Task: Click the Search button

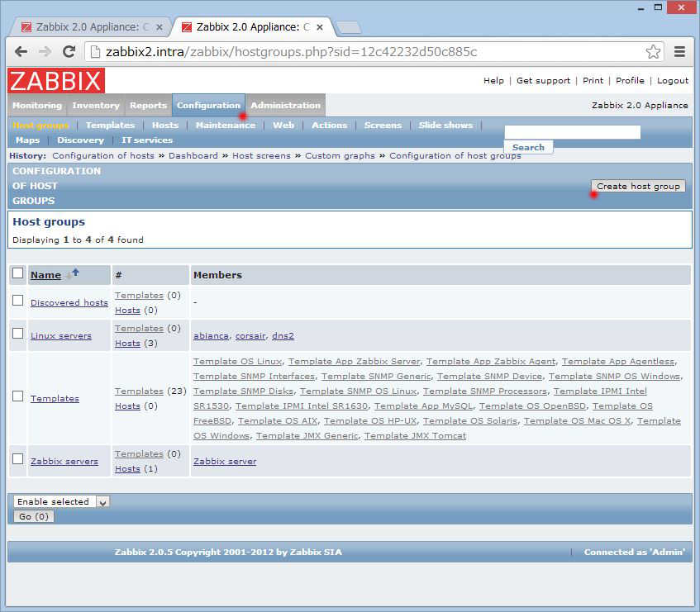Action: [528, 147]
